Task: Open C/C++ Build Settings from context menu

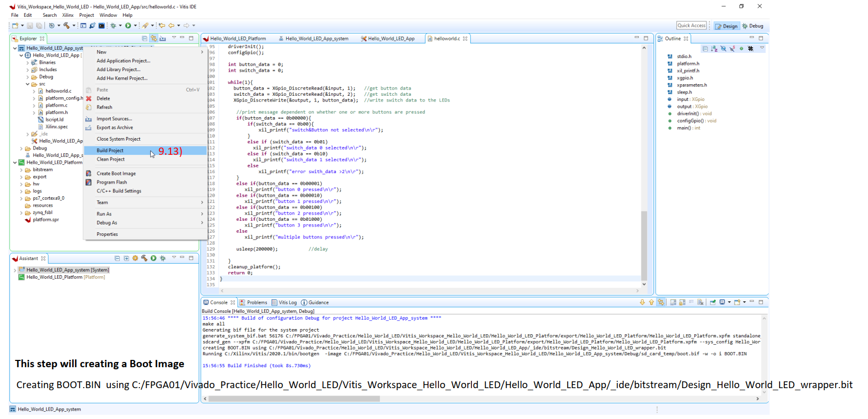Action: 145,191
